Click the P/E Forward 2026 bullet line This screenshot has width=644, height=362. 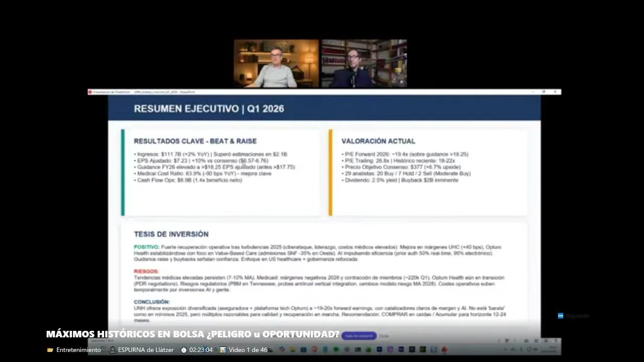405,154
